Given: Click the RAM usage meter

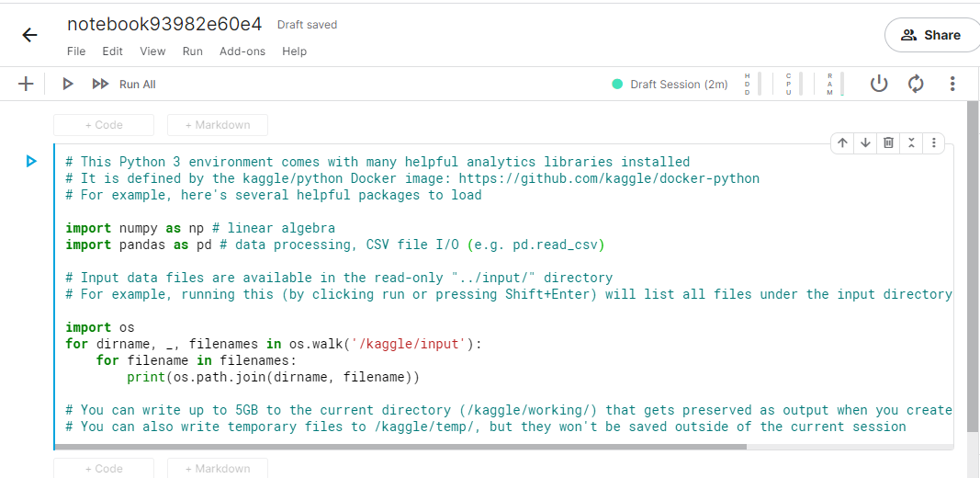Looking at the screenshot, I should (835, 84).
